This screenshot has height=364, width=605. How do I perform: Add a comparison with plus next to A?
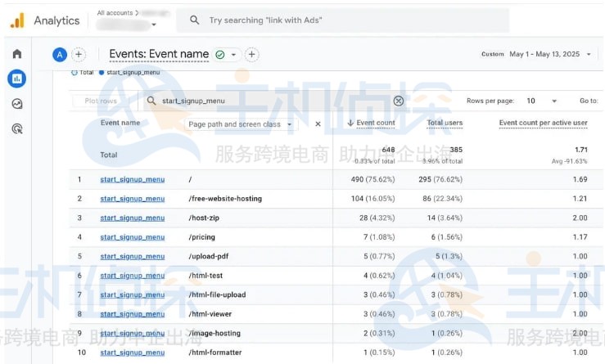[x=79, y=55]
